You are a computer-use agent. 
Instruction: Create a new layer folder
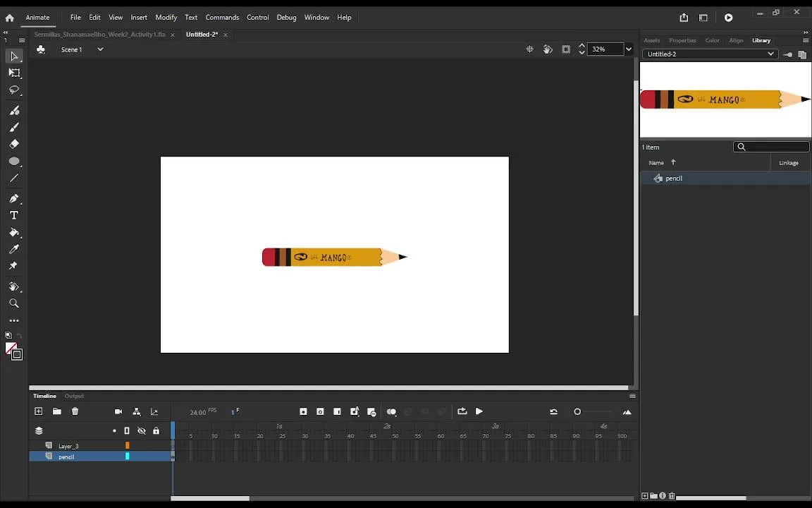pyautogui.click(x=57, y=411)
